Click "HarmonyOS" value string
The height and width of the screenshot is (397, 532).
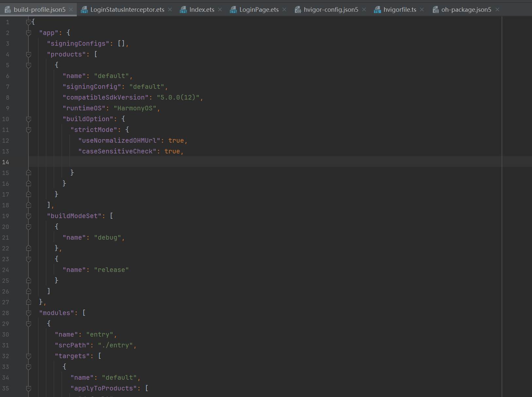pyautogui.click(x=135, y=108)
